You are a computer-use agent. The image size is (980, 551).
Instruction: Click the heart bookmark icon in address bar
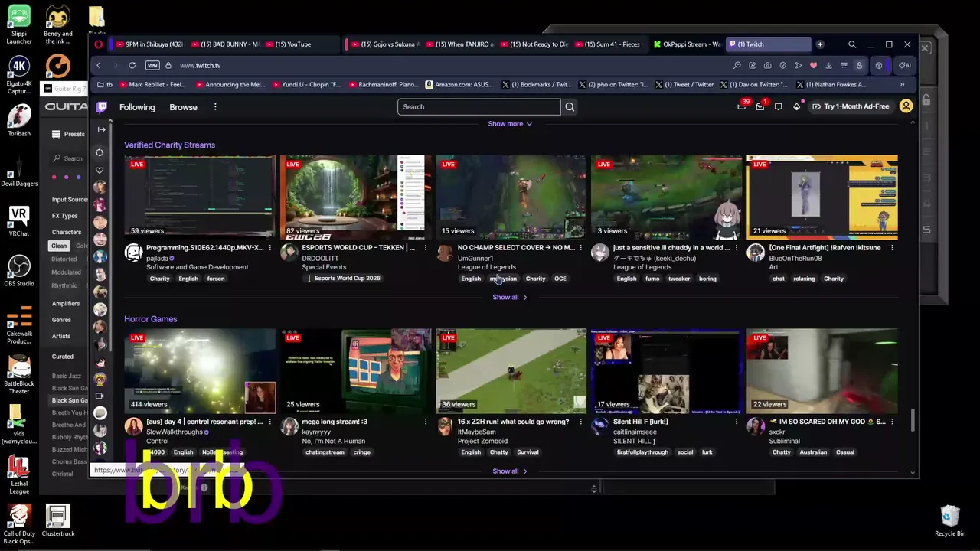(x=813, y=65)
